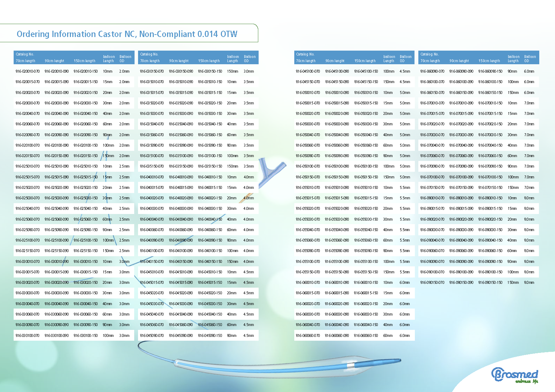Click catalog number 816-070010-090

click(461, 103)
